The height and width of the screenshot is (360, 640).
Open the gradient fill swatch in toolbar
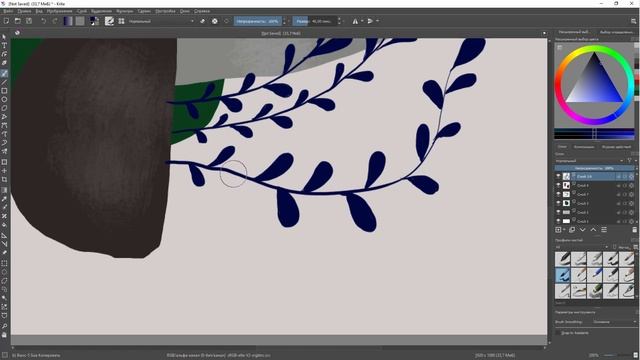point(68,21)
